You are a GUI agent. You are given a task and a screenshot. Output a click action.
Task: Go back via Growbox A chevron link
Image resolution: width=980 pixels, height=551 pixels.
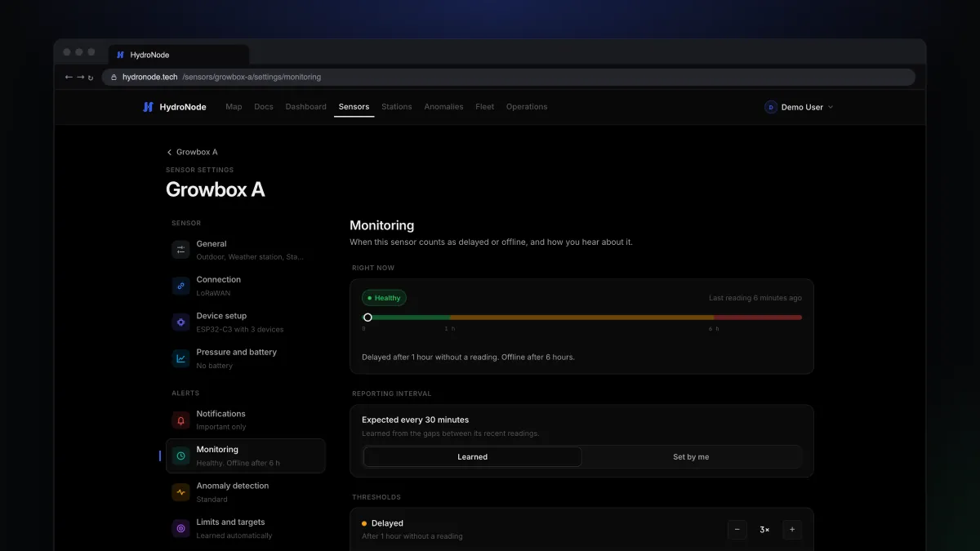click(x=192, y=152)
